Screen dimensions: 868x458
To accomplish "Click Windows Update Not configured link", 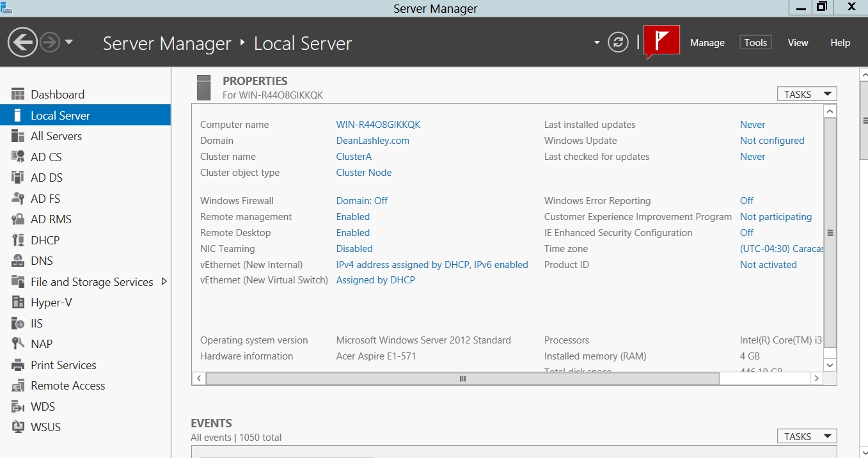I will 772,141.
